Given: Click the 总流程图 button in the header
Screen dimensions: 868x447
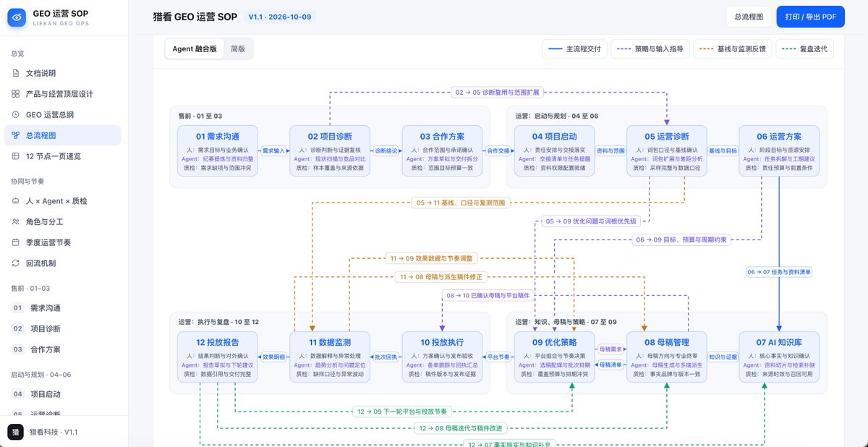Looking at the screenshot, I should (x=749, y=17).
